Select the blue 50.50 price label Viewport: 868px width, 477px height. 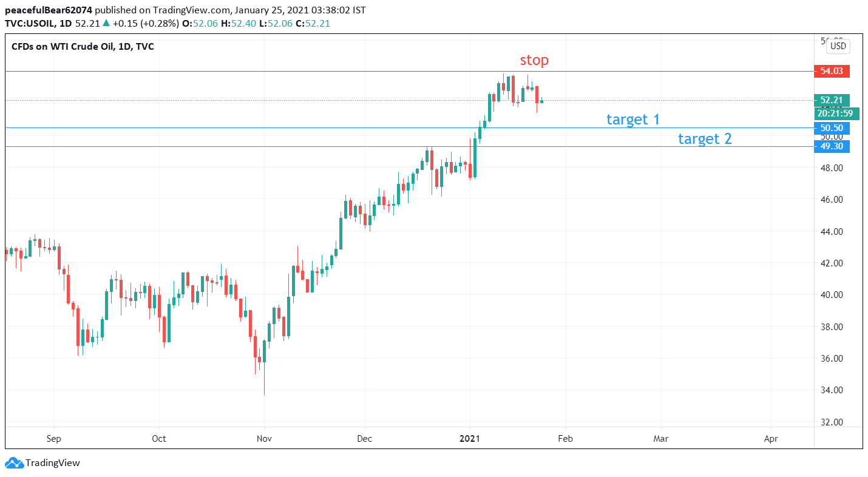click(833, 128)
